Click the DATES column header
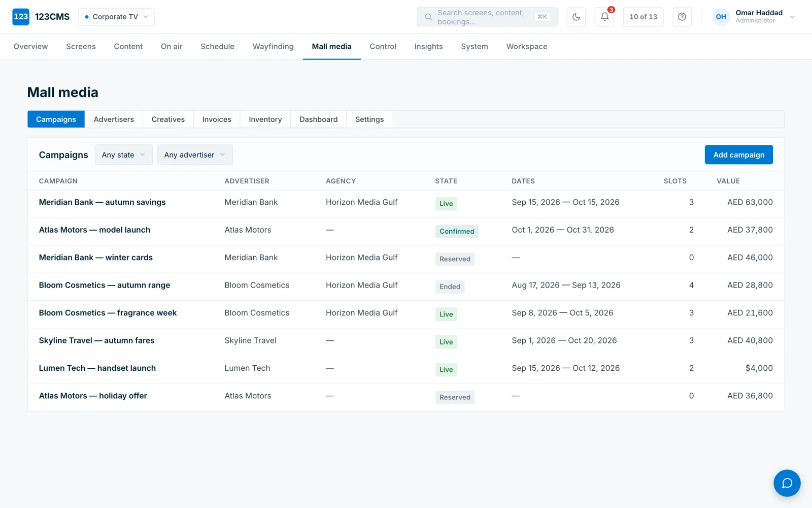812x508 pixels. click(x=523, y=181)
